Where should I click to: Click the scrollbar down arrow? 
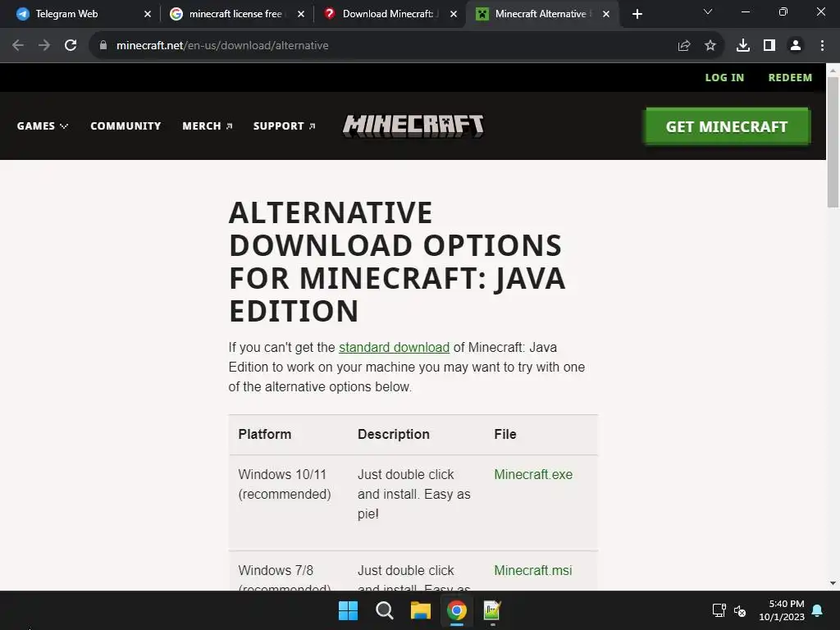pyautogui.click(x=833, y=583)
